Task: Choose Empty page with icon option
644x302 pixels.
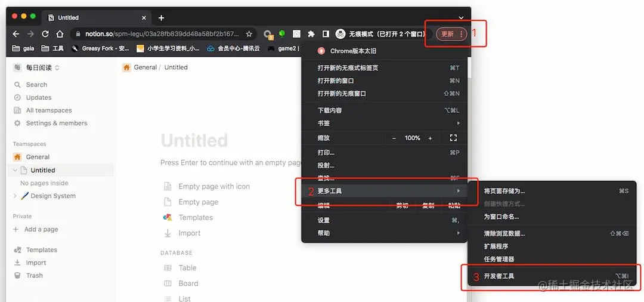Action: click(x=207, y=187)
